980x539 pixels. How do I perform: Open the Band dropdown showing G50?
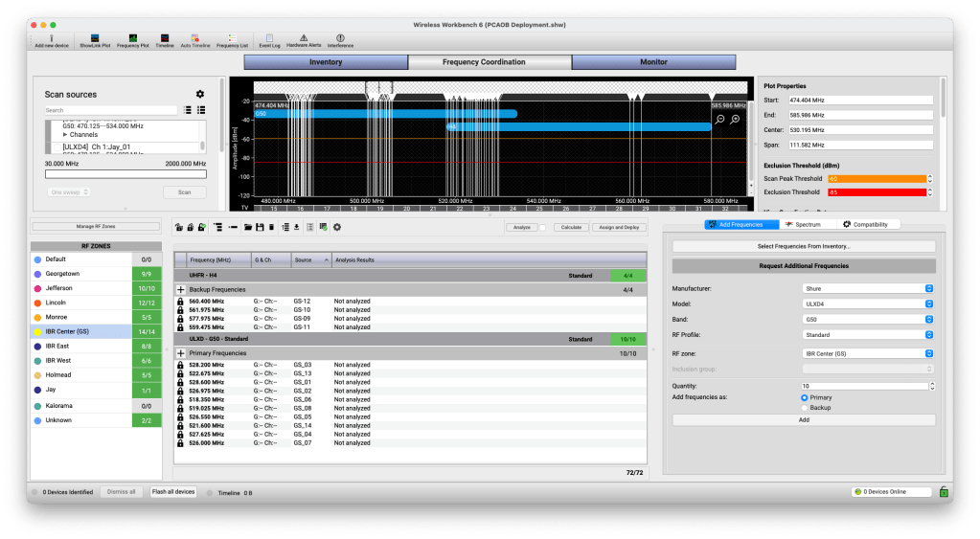[x=868, y=320]
